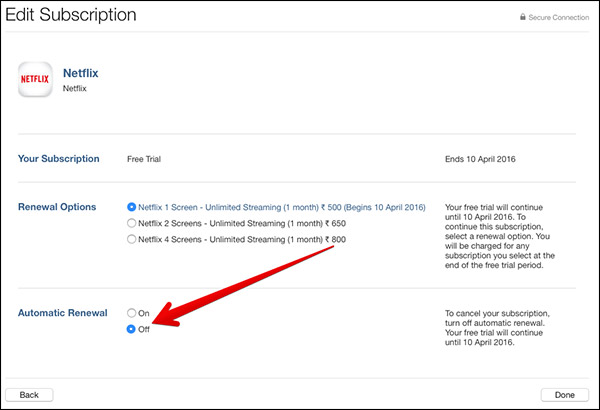Turn Automatic Renewal On
This screenshot has width=600, height=410.
pos(131,313)
